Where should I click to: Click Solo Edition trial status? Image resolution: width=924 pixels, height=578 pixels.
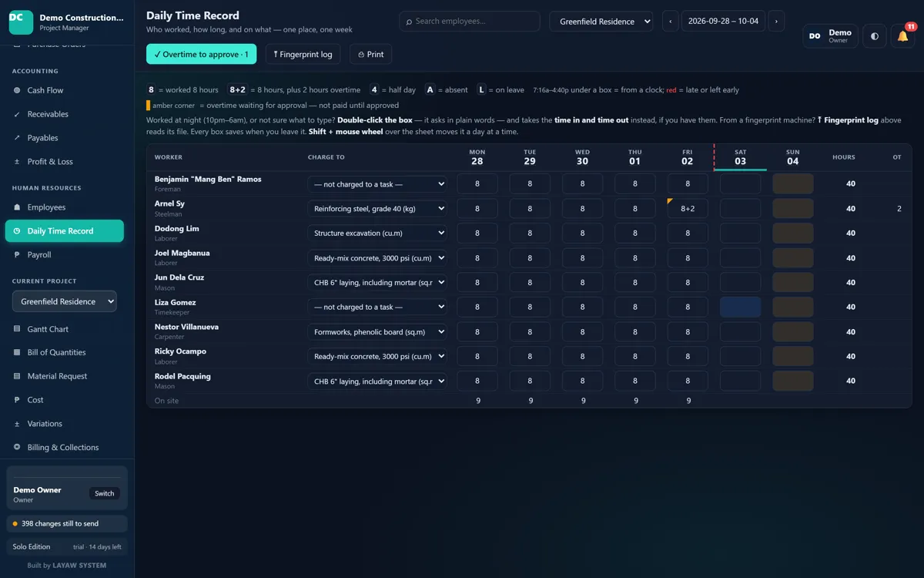point(67,547)
